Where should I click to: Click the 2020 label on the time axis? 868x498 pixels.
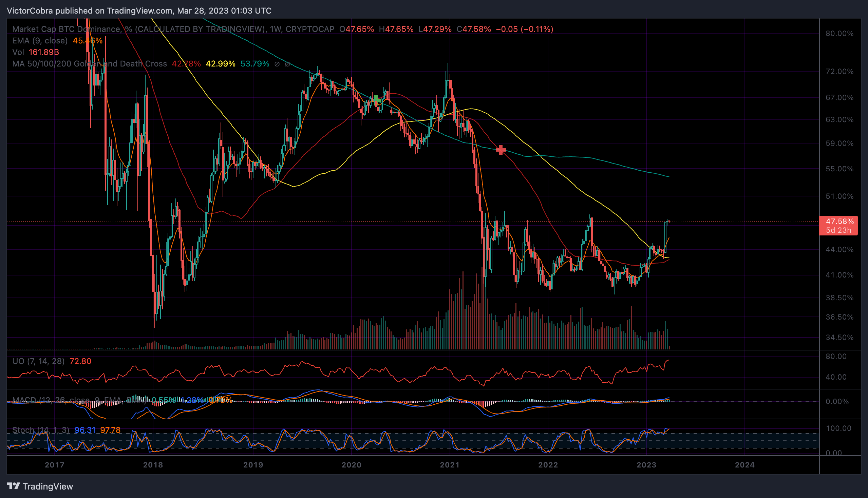(352, 465)
